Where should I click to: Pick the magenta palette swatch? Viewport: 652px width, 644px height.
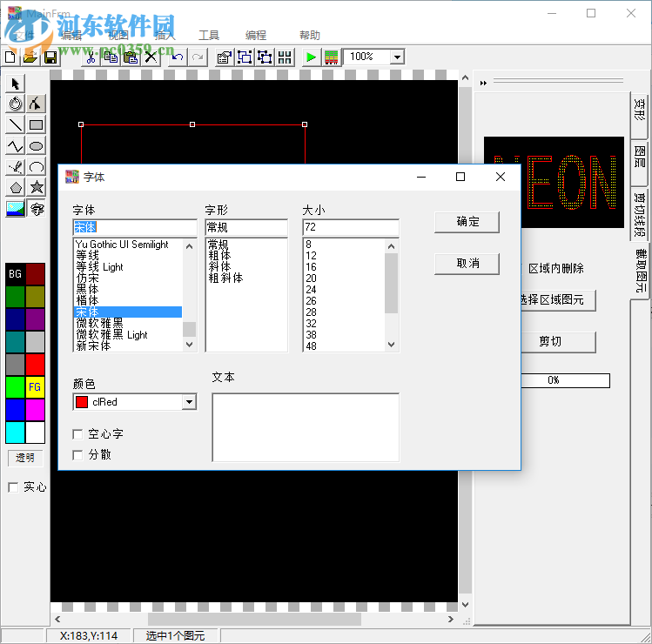(36, 410)
